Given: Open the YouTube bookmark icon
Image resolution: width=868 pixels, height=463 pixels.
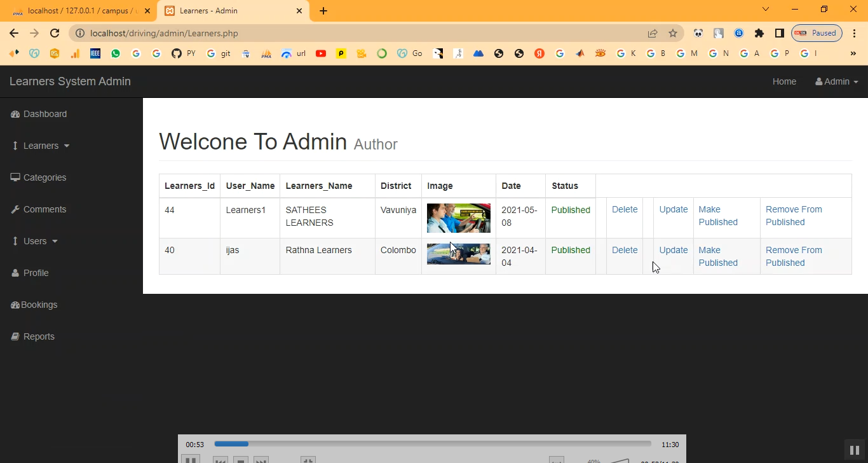Looking at the screenshot, I should click(x=321, y=54).
